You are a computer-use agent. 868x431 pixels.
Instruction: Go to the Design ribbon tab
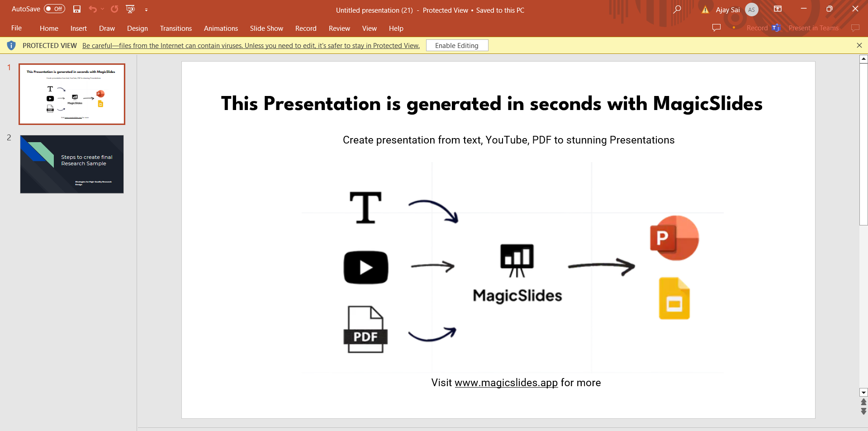(138, 28)
